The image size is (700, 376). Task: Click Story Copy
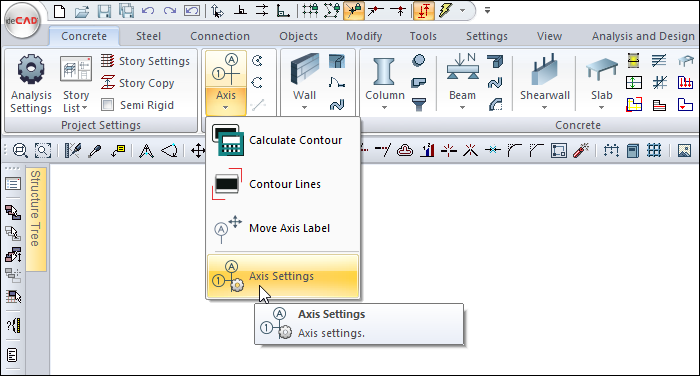(x=138, y=83)
